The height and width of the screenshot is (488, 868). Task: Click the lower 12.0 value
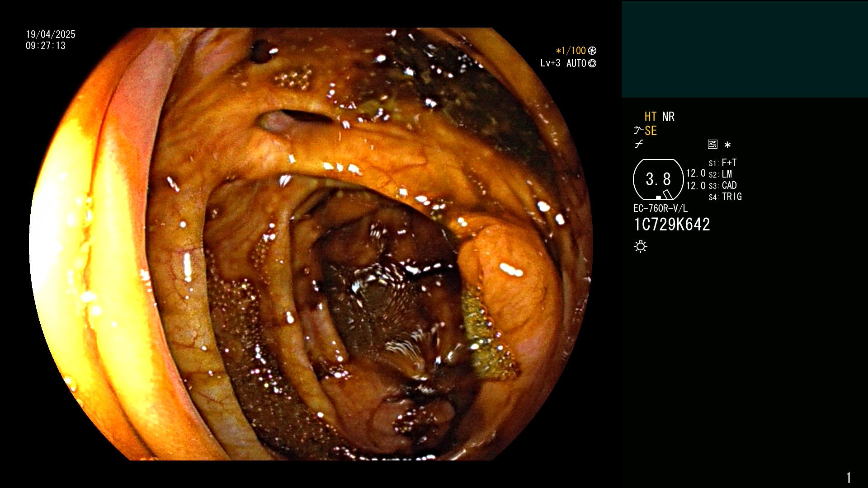point(696,186)
